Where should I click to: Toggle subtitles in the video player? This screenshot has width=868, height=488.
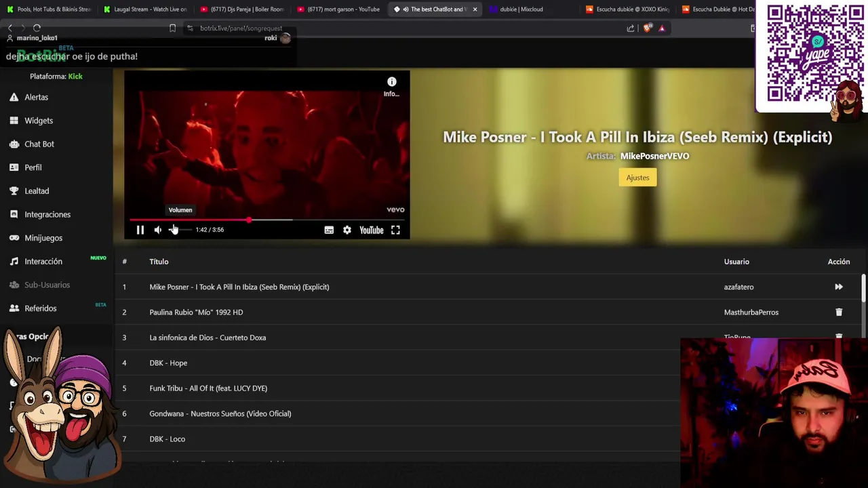(x=329, y=230)
